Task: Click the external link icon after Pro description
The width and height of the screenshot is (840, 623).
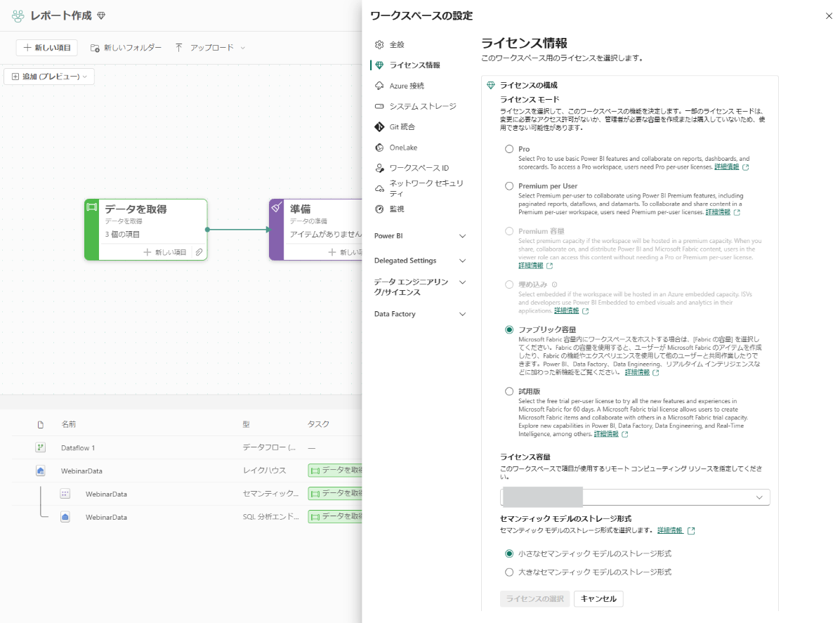Action: (x=746, y=167)
